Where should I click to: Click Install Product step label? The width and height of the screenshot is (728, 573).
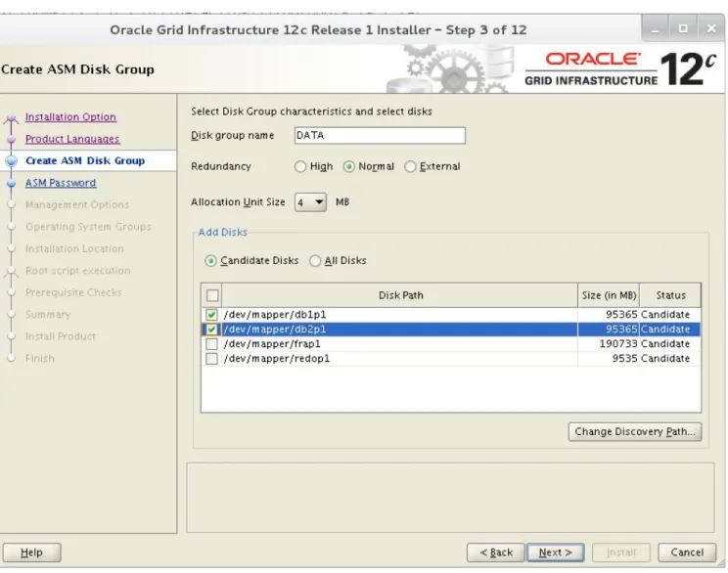pyautogui.click(x=61, y=336)
